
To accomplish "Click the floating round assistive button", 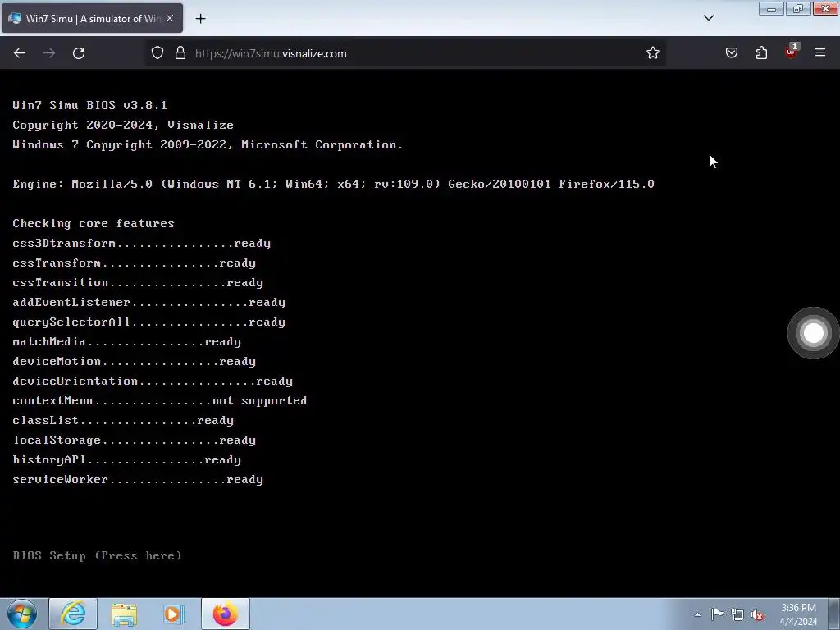I will [813, 333].
